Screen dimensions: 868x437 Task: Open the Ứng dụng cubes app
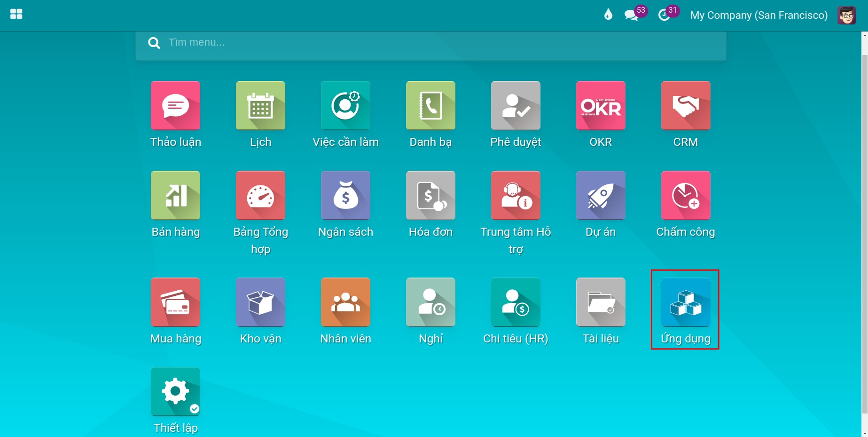pos(686,302)
